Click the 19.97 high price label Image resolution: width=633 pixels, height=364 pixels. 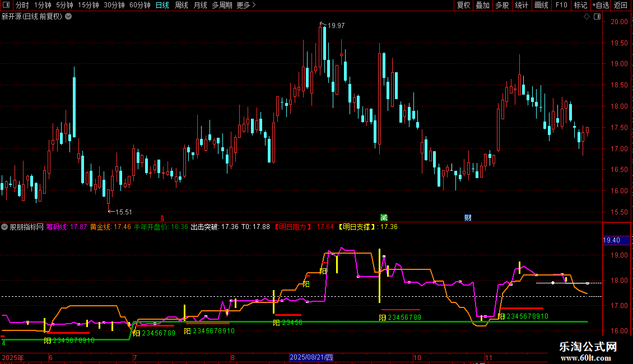[336, 26]
